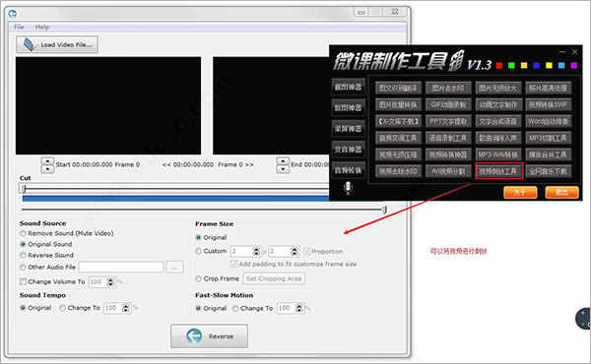Pick the orange theme color swatch
591x364 pixels.
(524, 66)
